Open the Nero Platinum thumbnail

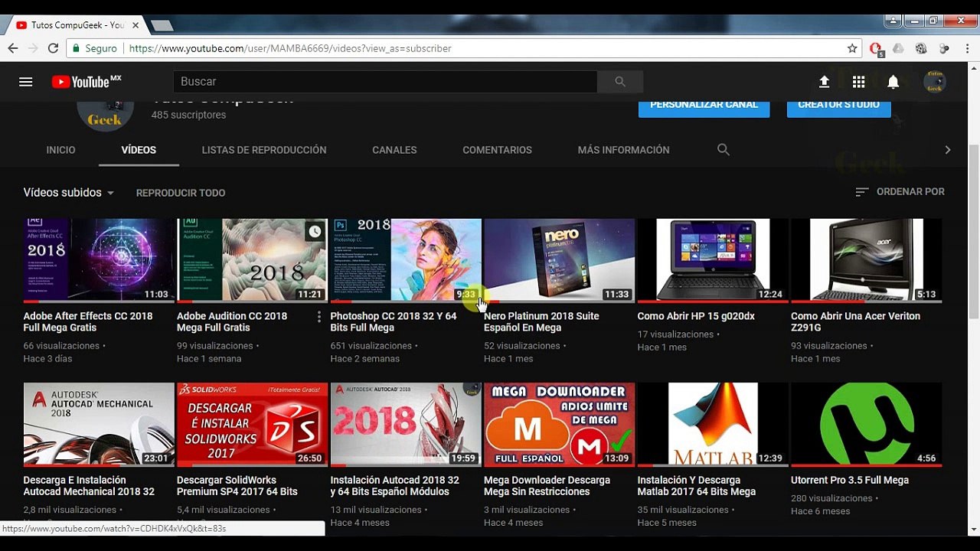(x=559, y=260)
